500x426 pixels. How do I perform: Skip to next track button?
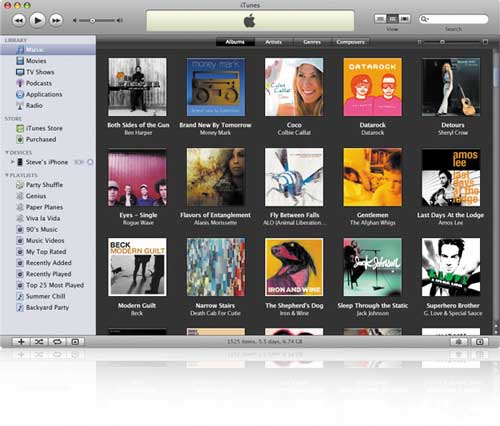tap(56, 20)
